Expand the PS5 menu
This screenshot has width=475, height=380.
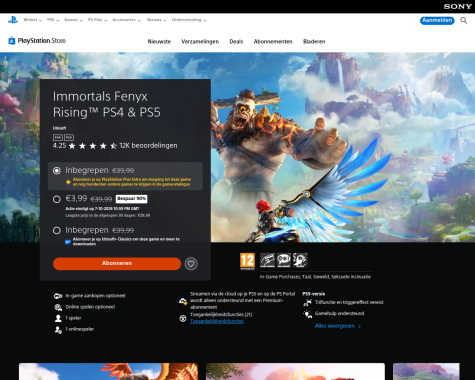53,20
